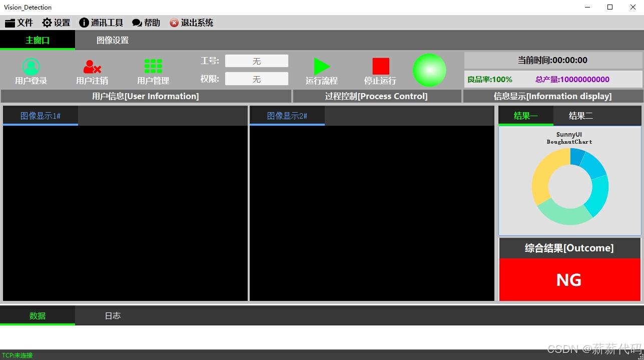Screen dimensions: 644x360
Task: Open 通讯工具 communication tools icon
Action: pyautogui.click(x=102, y=22)
